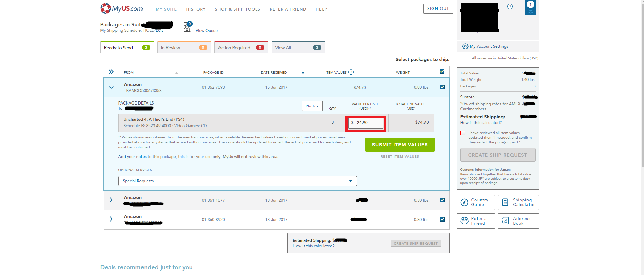Switch to the Action Required tab

(241, 47)
